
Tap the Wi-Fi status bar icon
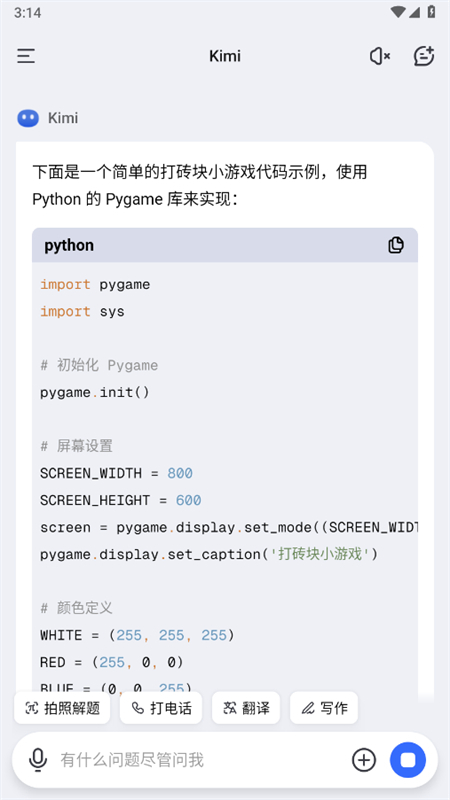pyautogui.click(x=397, y=12)
